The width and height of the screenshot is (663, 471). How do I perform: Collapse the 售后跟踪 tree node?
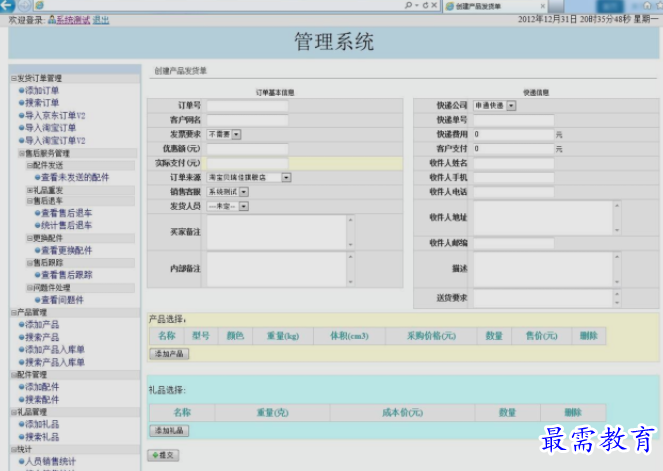point(30,263)
